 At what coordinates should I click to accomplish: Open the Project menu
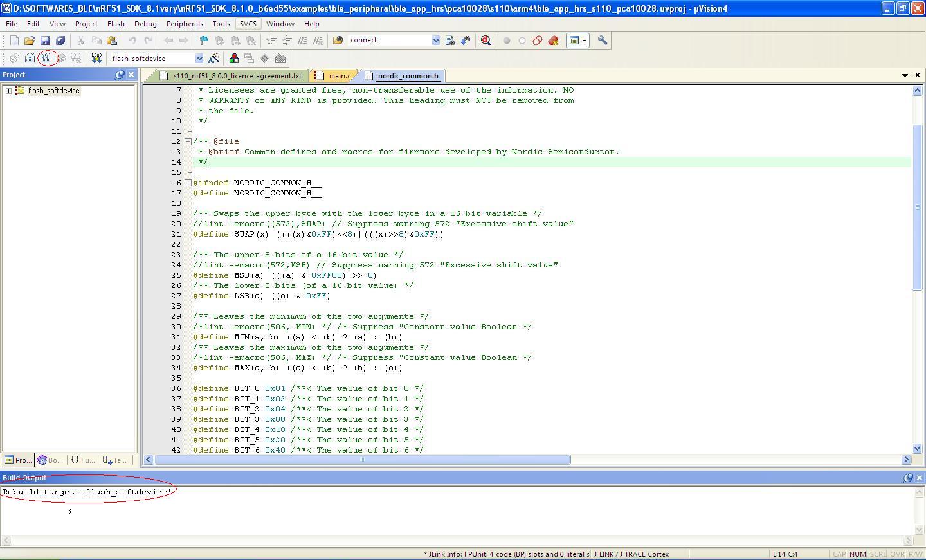[x=86, y=24]
